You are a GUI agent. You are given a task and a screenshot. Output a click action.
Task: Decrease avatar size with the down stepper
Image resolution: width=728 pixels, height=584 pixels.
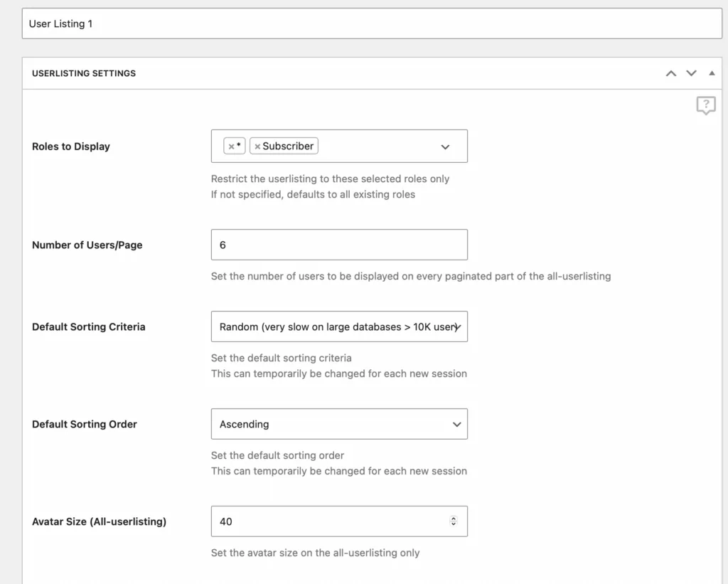pyautogui.click(x=454, y=524)
